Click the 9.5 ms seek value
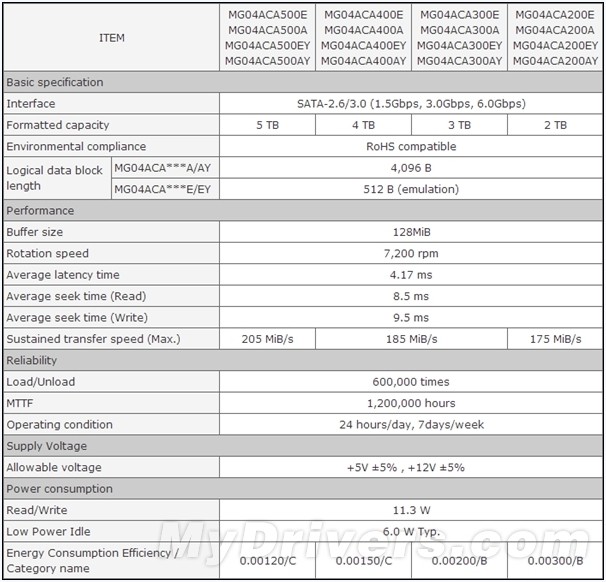The height and width of the screenshot is (582, 606). coord(411,318)
